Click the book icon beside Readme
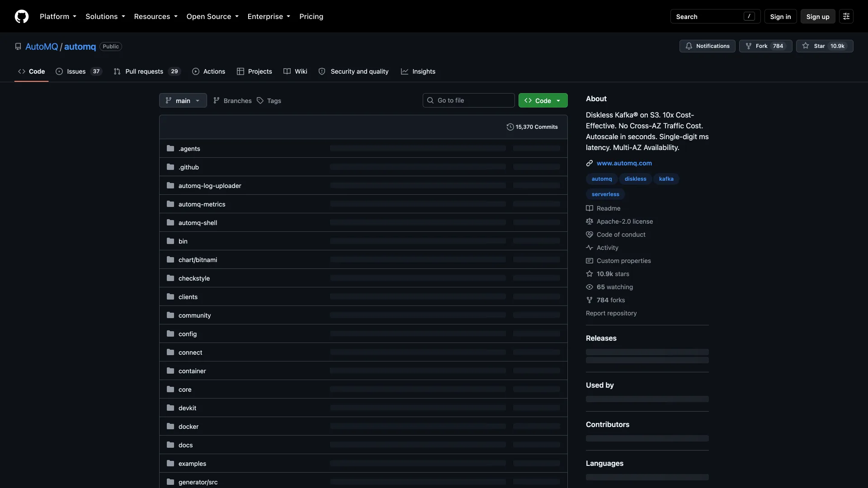The width and height of the screenshot is (868, 488). [x=590, y=208]
